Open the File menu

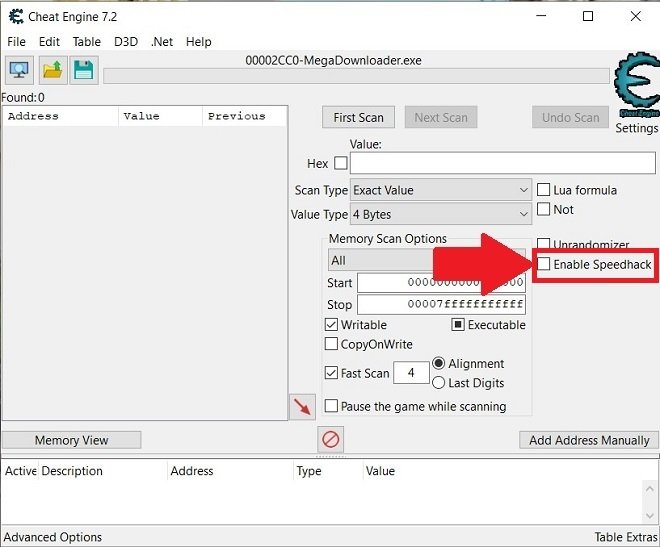pyautogui.click(x=16, y=42)
